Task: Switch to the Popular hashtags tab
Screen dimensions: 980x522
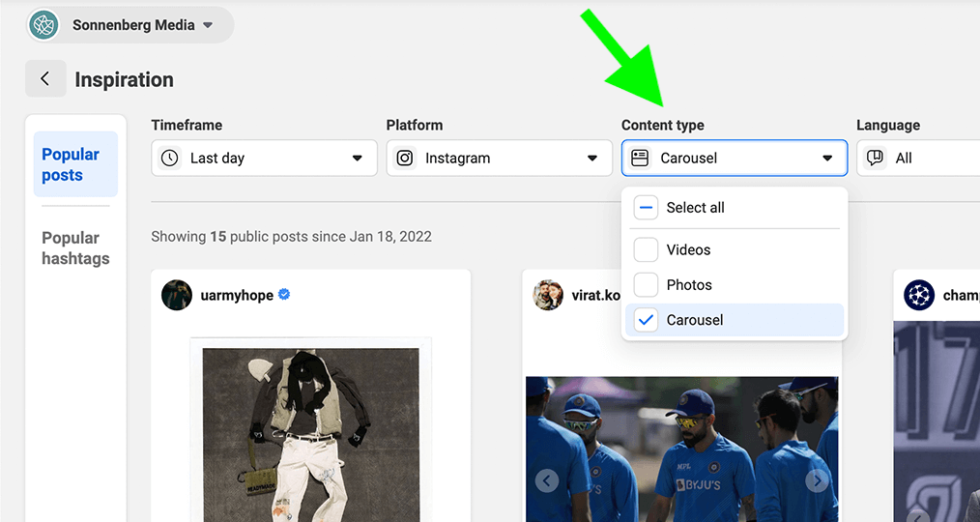Action: (75, 248)
